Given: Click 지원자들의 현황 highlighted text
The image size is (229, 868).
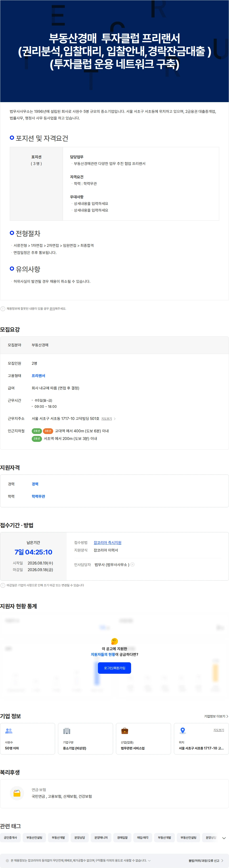Looking at the screenshot, I should click(103, 654).
